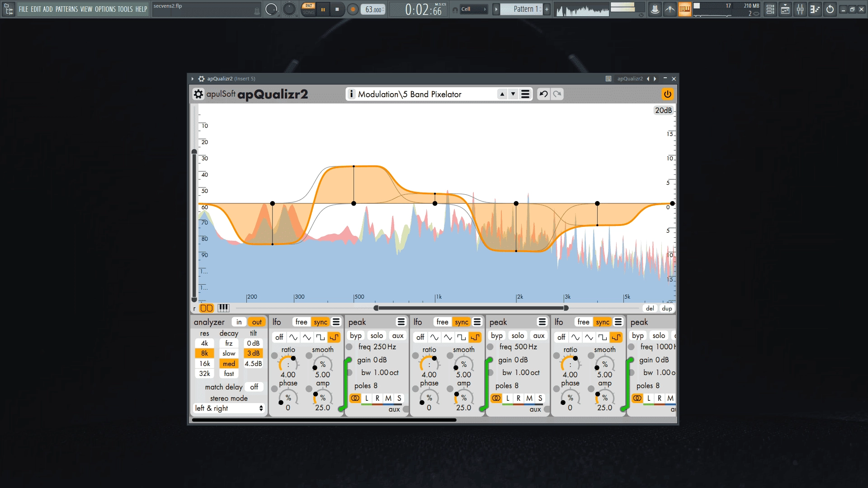
Task: Switch analyzer to 'in'
Action: point(239,322)
